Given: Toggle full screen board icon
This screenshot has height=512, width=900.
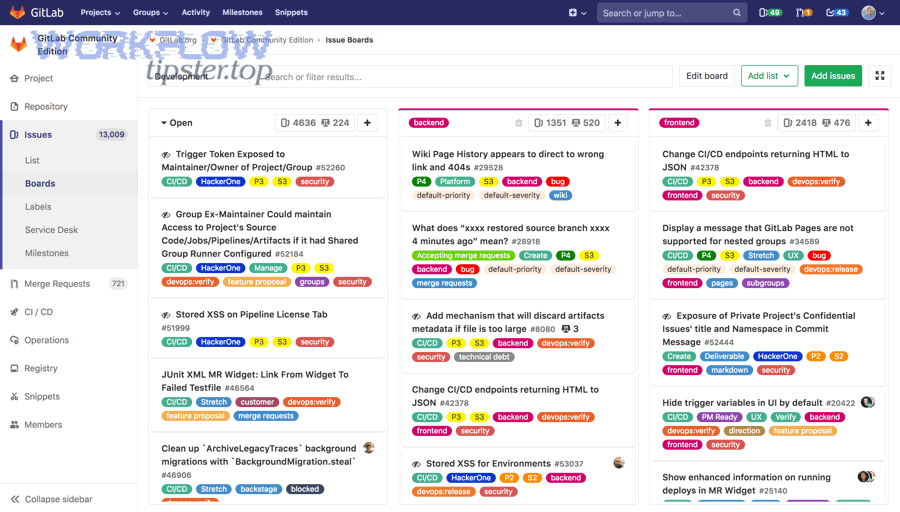Looking at the screenshot, I should pos(879,76).
